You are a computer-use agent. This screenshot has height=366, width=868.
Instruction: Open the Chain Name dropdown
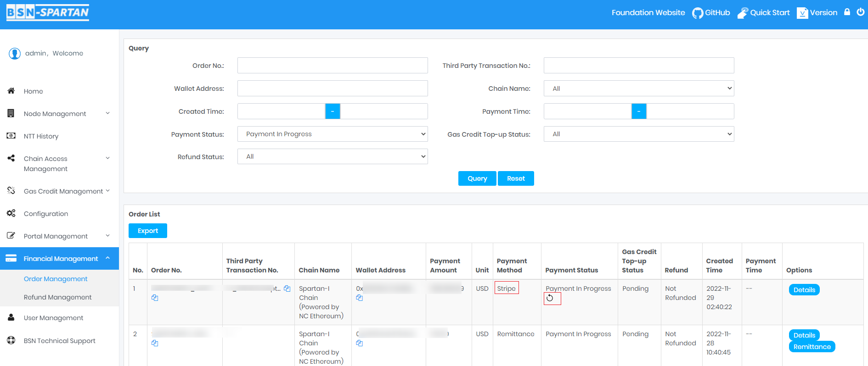[x=638, y=89]
